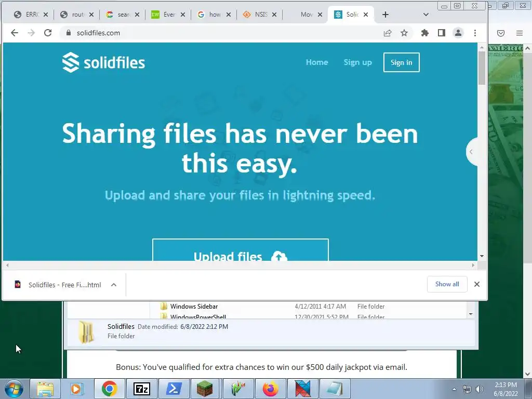Click page scroll down arrow
532x399 pixels.
pyautogui.click(x=482, y=256)
